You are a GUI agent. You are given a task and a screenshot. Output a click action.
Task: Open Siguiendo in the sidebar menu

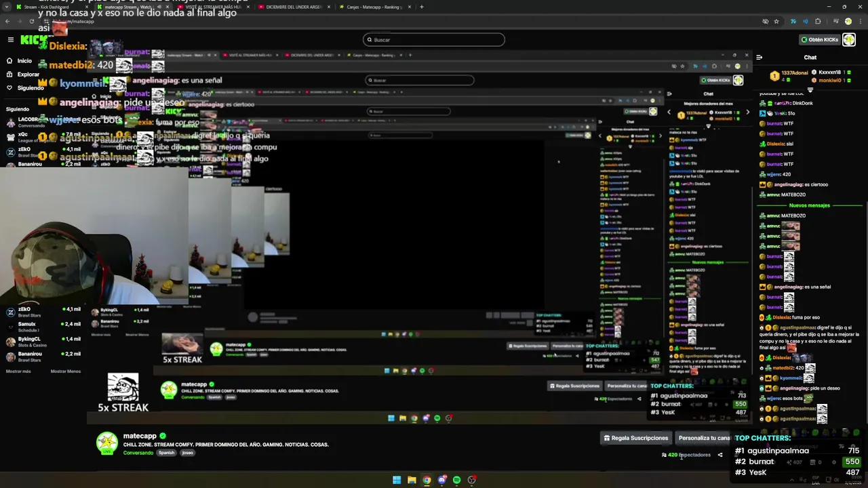tap(26, 87)
